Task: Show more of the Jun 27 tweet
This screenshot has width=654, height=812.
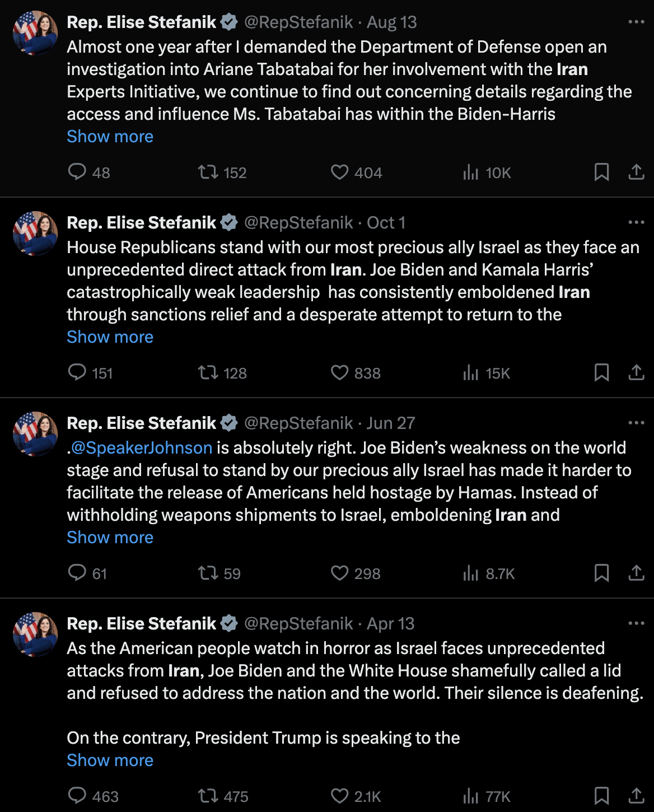Action: 110,538
